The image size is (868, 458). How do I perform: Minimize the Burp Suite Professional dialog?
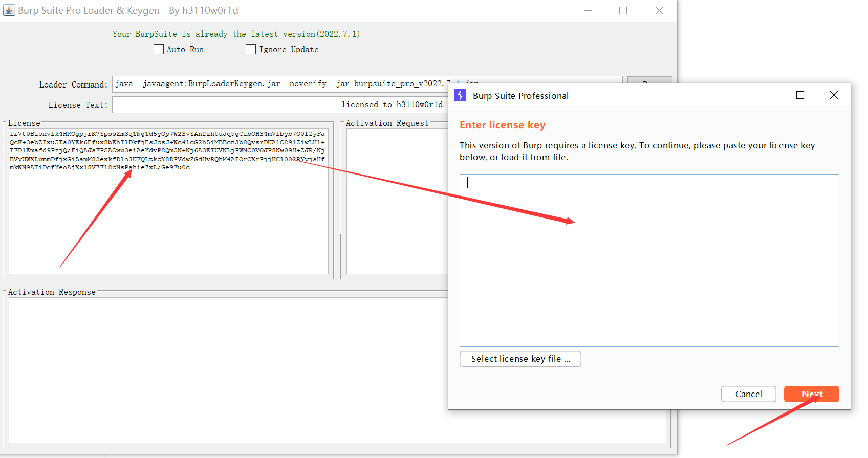[766, 95]
